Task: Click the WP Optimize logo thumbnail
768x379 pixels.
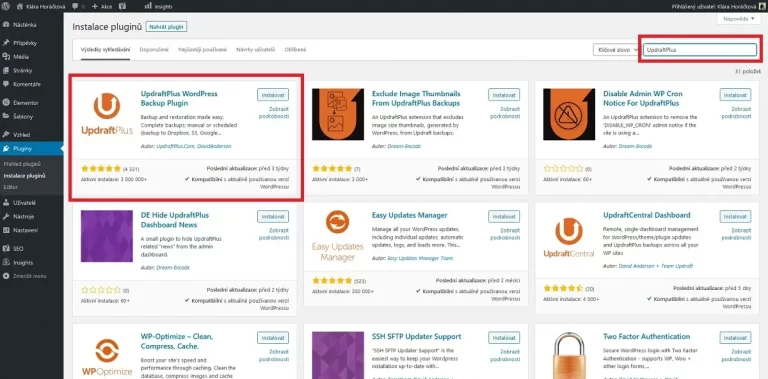Action: pyautogui.click(x=107, y=355)
